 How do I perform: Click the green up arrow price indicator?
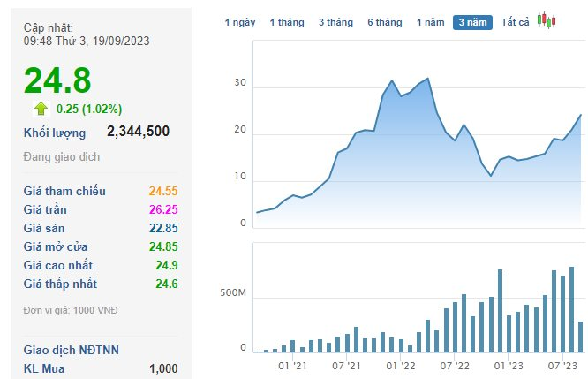pyautogui.click(x=41, y=109)
